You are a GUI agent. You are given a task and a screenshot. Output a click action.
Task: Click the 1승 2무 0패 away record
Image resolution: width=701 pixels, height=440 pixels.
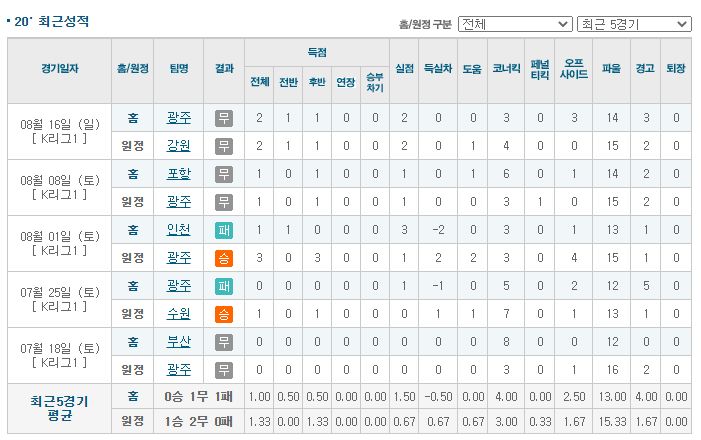point(198,421)
